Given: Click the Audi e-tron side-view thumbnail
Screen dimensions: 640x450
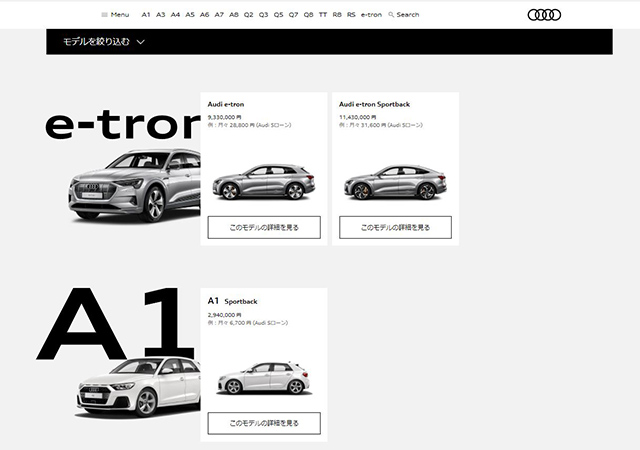Looking at the screenshot, I should click(264, 183).
